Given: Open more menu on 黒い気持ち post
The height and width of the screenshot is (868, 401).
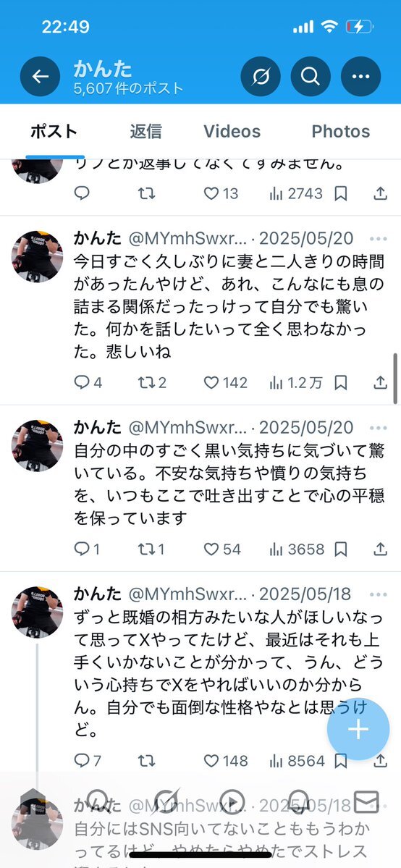Looking at the screenshot, I should (379, 428).
